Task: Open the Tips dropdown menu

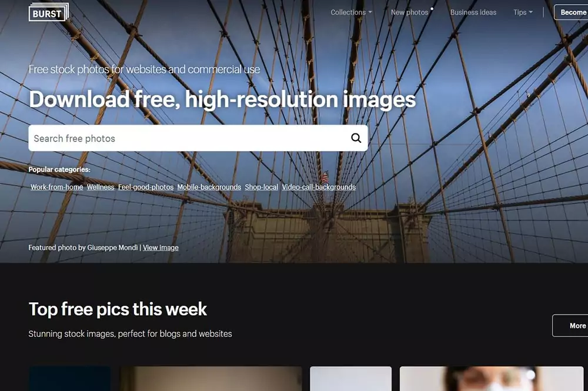Action: tap(523, 12)
